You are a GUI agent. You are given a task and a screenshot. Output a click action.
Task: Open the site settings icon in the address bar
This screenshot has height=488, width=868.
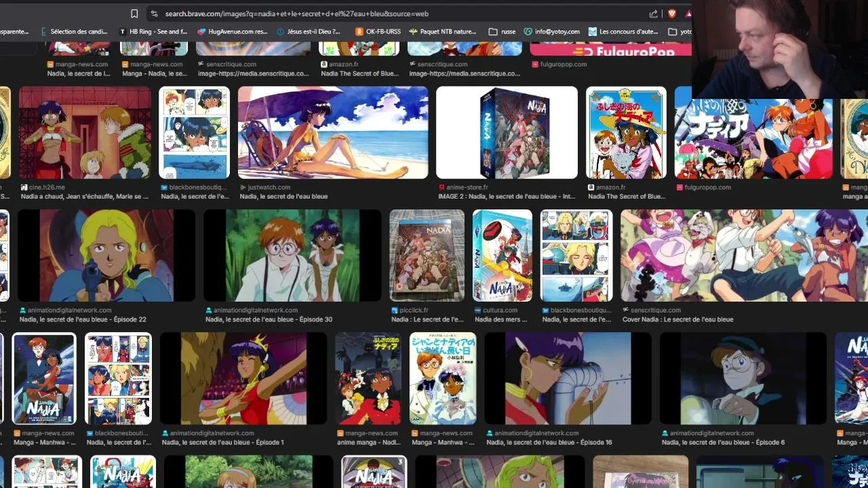[154, 14]
